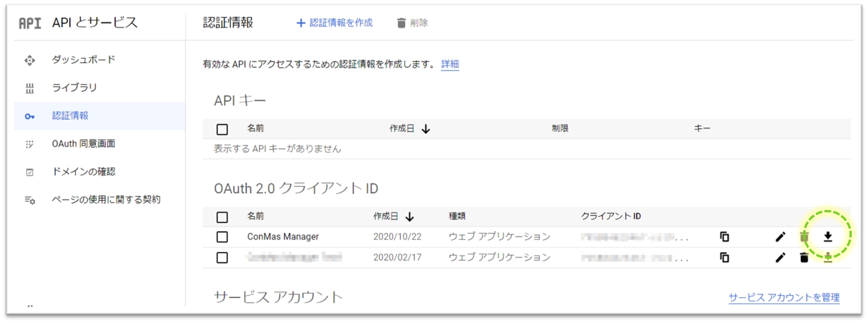Edit the ConMas Manager OAuth client
This screenshot has width=868, height=323.
click(x=780, y=237)
